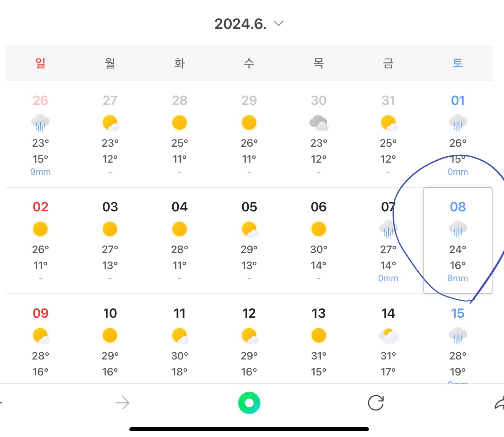The image size is (504, 437).
Task: Tap the 토 (Saturday) column header
Action: click(x=458, y=63)
